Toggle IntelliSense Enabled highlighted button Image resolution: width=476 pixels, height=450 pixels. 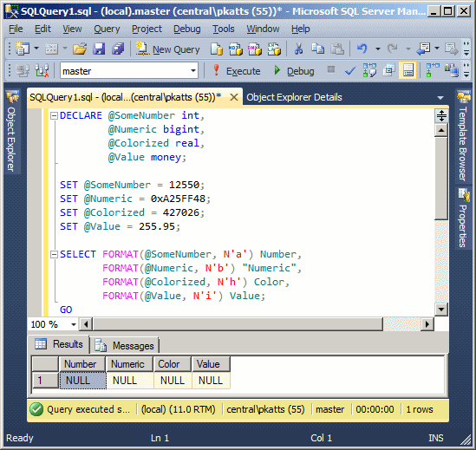point(408,70)
